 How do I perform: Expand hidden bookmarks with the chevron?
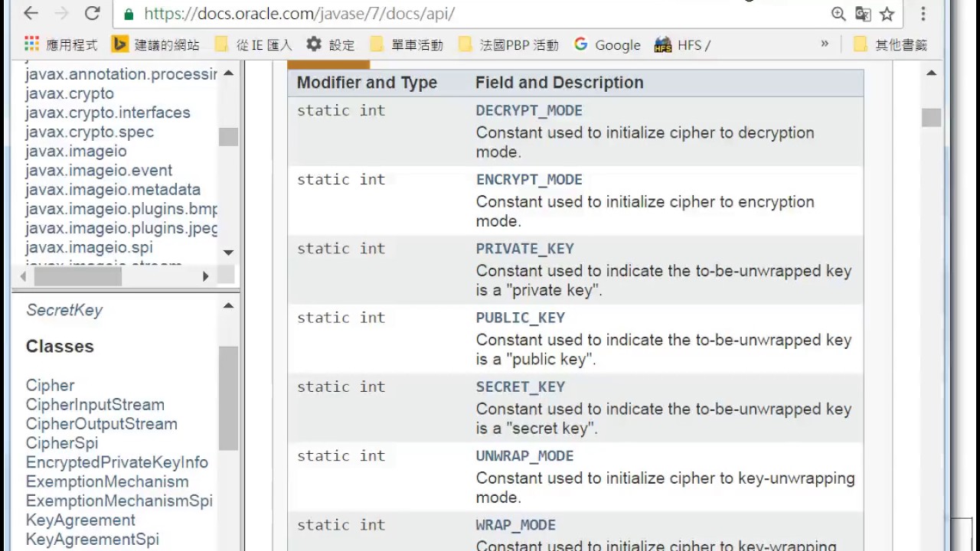pyautogui.click(x=825, y=44)
